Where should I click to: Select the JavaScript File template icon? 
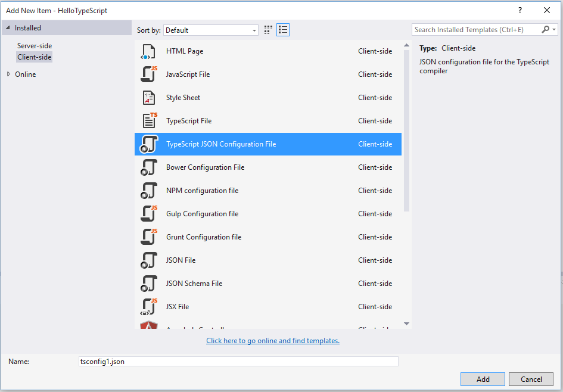point(148,74)
